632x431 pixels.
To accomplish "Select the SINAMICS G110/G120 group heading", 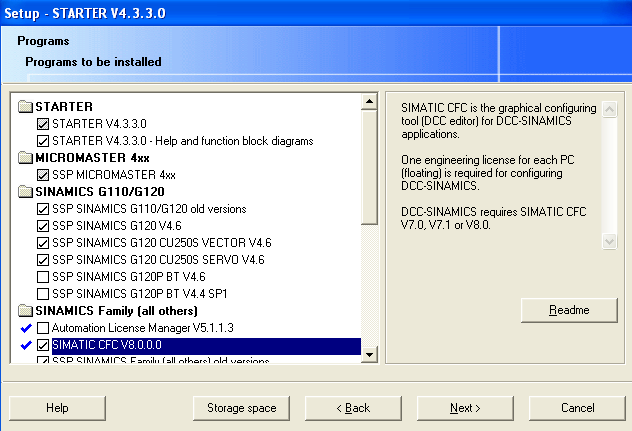I will (x=100, y=192).
